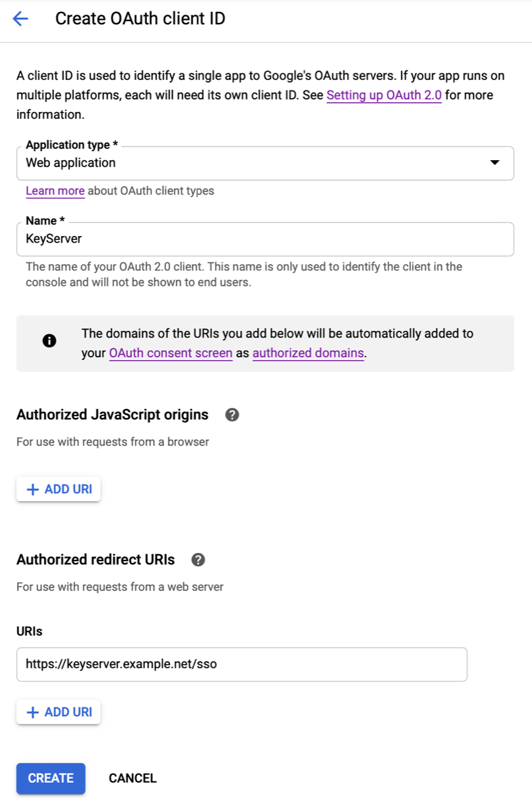This screenshot has width=532, height=809.
Task: Click the info icon in the notice box
Action: [x=49, y=341]
